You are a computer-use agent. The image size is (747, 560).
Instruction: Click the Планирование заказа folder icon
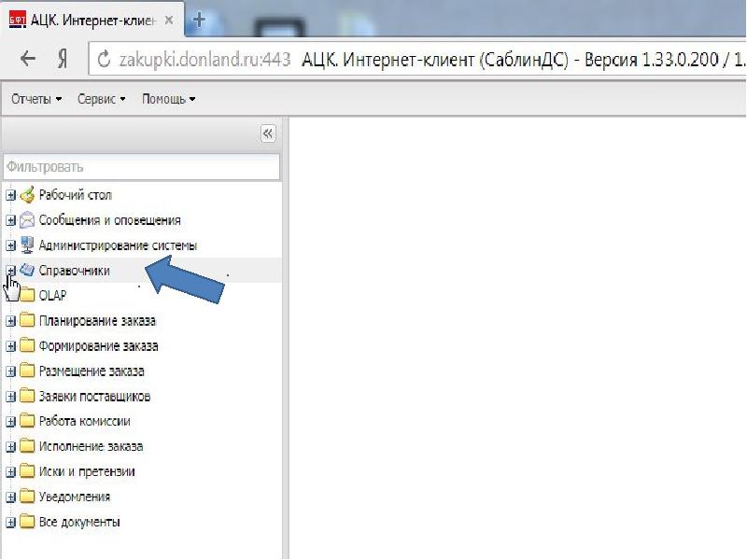pos(28,320)
